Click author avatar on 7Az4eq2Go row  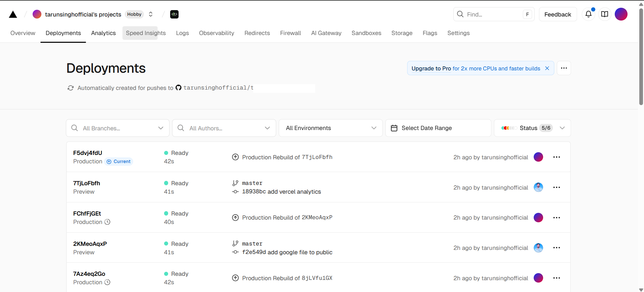click(x=538, y=278)
